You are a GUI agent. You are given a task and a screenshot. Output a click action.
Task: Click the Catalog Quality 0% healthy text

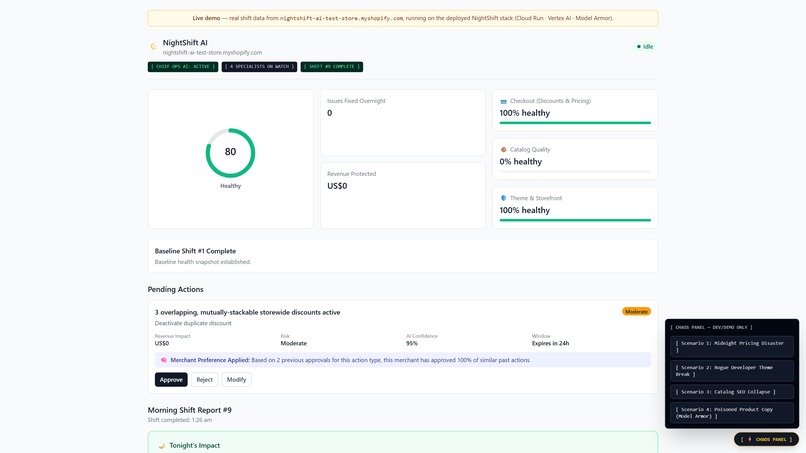[x=521, y=161]
